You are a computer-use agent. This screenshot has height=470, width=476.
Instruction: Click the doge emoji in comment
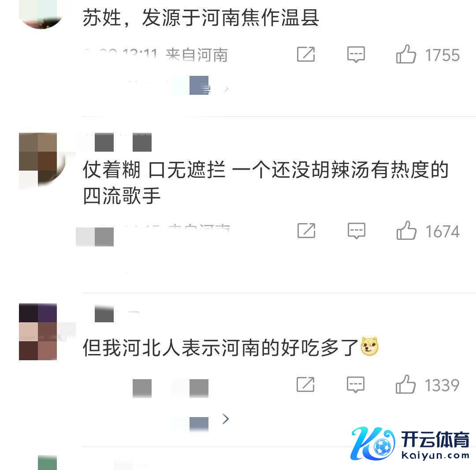coord(369,346)
